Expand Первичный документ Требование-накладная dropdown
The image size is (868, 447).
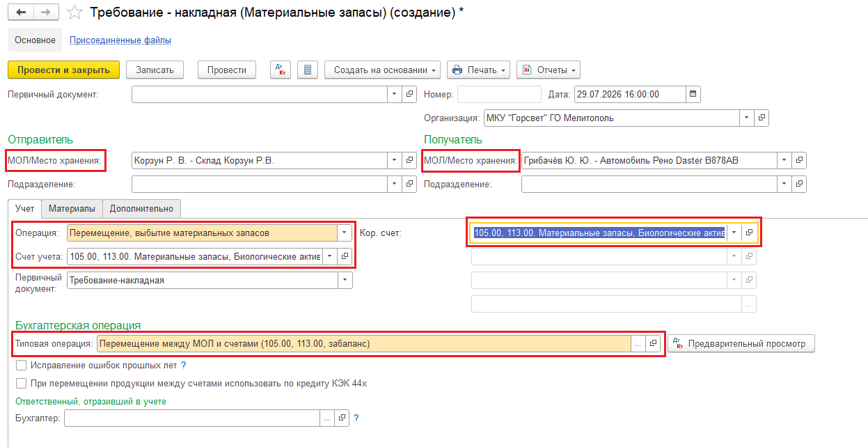345,280
